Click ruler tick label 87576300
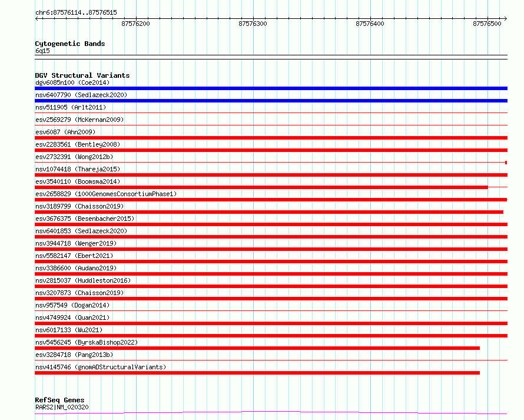Screen dimensions: 524x420 pos(253,24)
